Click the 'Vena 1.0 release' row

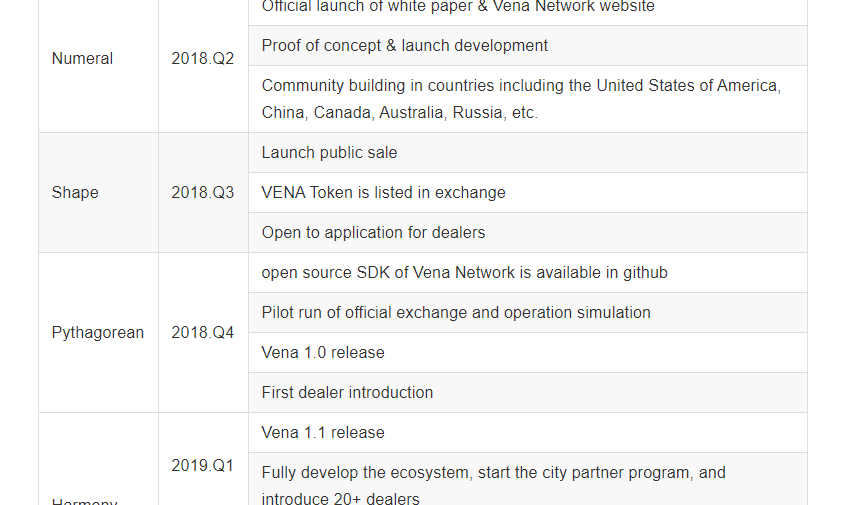click(323, 353)
